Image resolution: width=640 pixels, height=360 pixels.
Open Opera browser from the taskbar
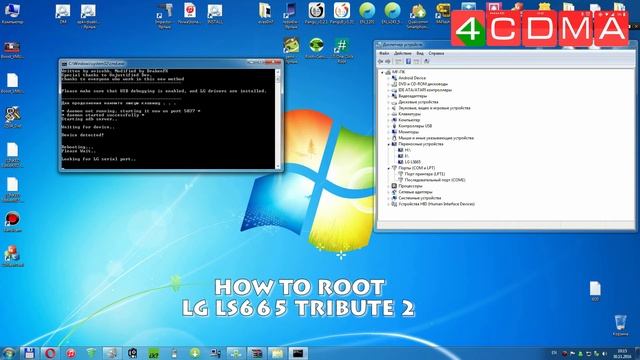50,353
